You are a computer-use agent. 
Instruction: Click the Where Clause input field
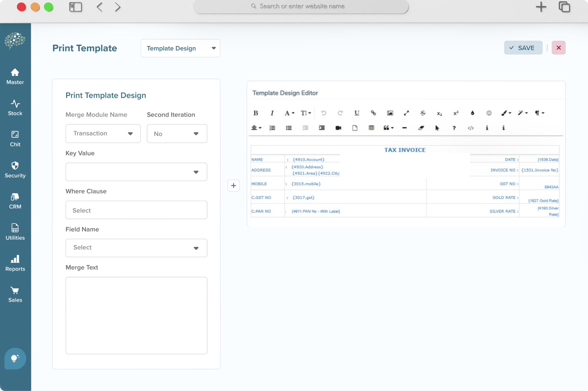pyautogui.click(x=136, y=210)
